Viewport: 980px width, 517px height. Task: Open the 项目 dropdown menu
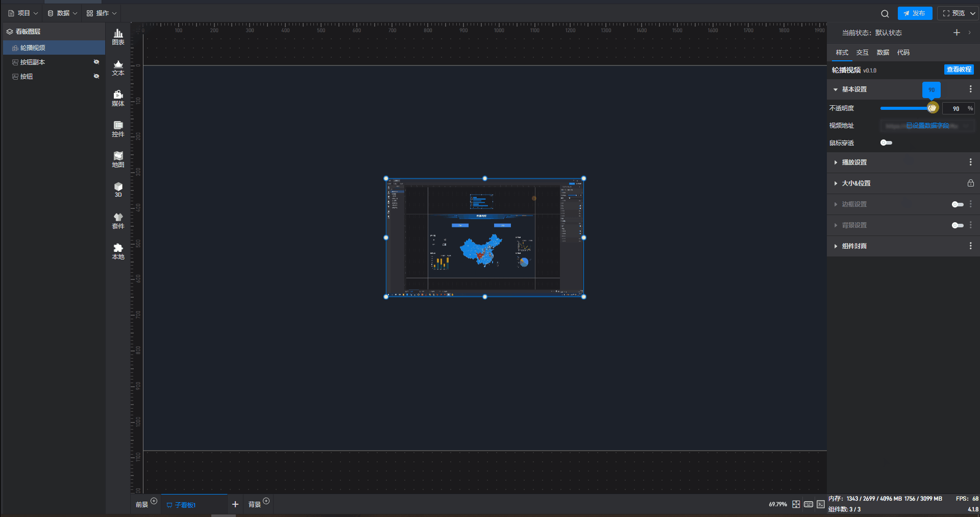[x=23, y=13]
